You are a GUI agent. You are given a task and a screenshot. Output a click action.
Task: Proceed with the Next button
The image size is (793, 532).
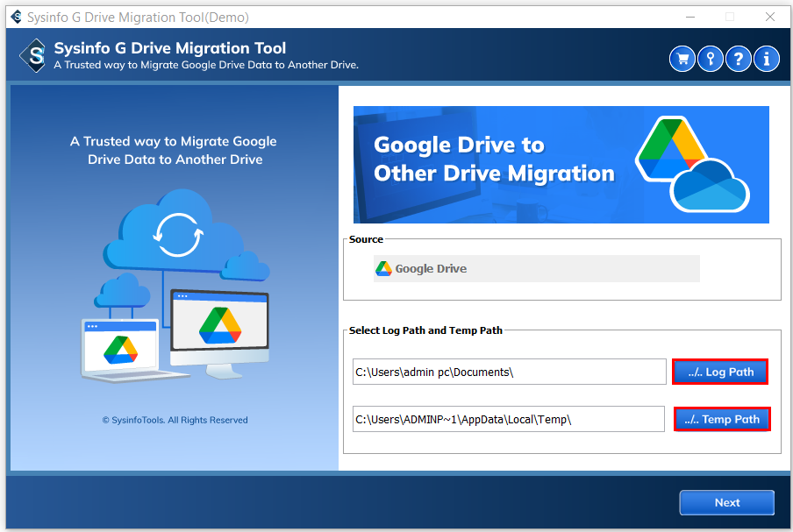point(726,502)
